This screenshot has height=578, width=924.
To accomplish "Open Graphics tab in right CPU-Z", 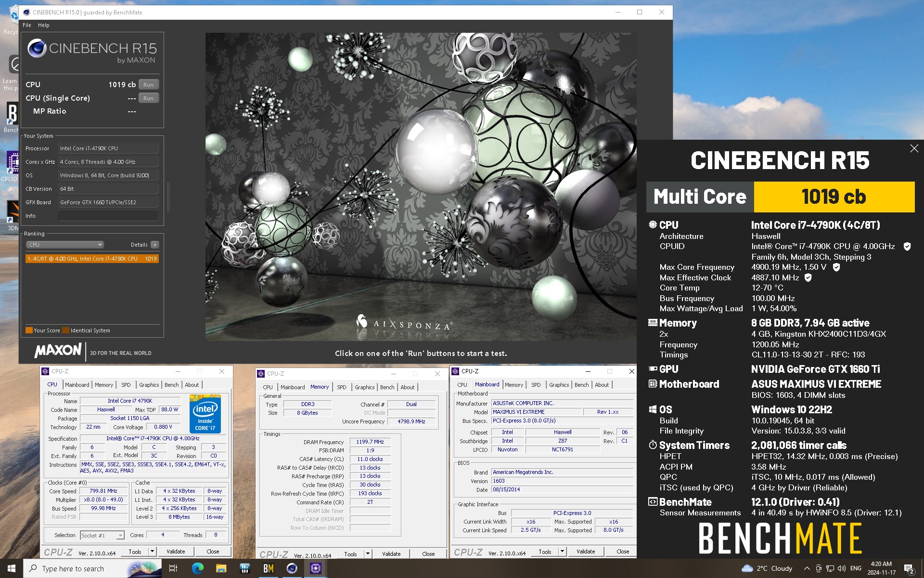I will pyautogui.click(x=559, y=385).
